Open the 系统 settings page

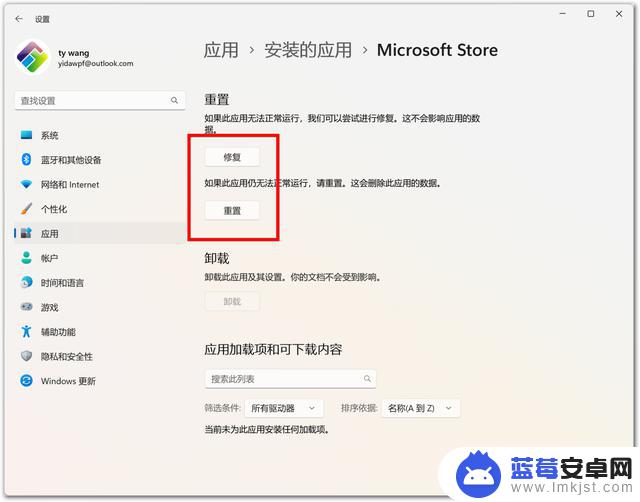[100, 135]
